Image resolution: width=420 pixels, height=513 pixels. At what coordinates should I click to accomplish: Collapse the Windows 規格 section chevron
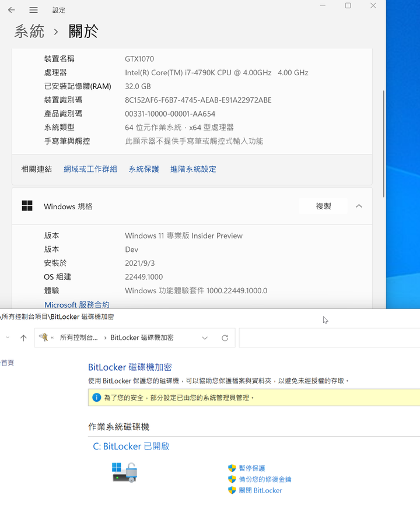[359, 206]
